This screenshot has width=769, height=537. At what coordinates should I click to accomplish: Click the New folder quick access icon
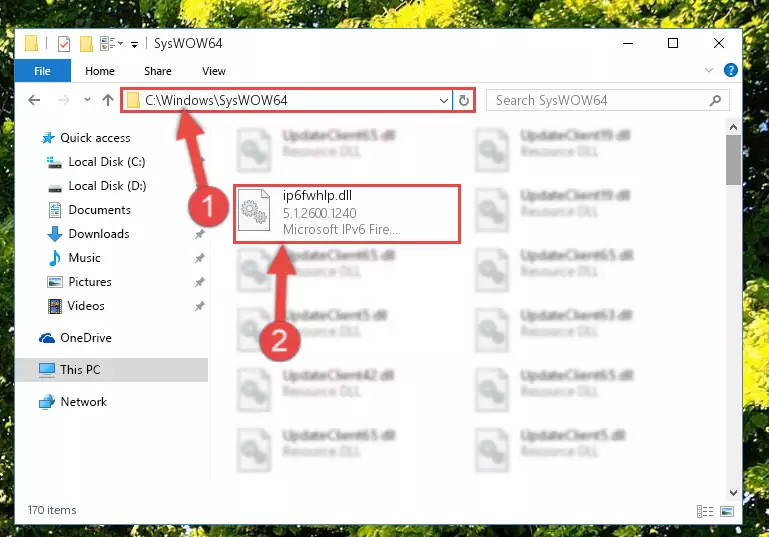[x=86, y=44]
